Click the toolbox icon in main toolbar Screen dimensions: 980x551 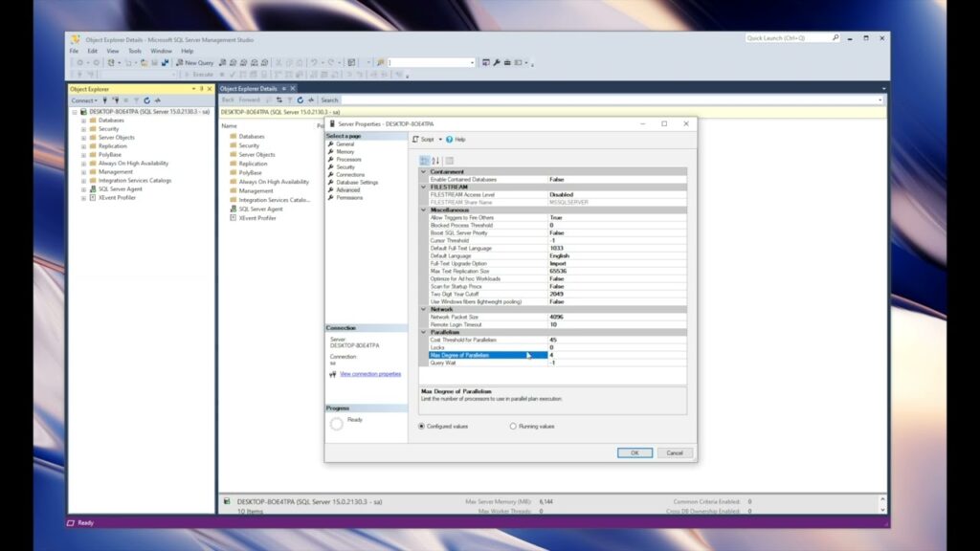point(507,62)
